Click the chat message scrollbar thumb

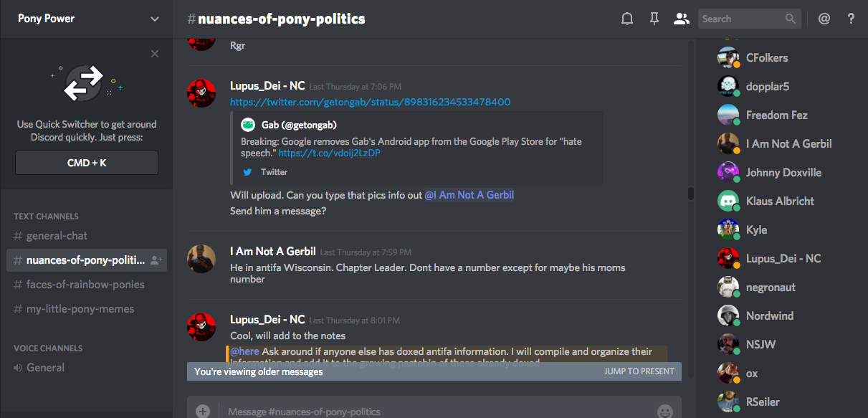click(x=690, y=194)
